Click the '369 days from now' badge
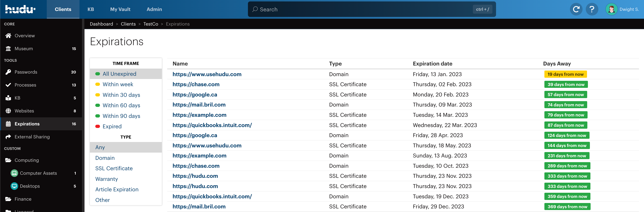The width and height of the screenshot is (644, 212). click(567, 207)
